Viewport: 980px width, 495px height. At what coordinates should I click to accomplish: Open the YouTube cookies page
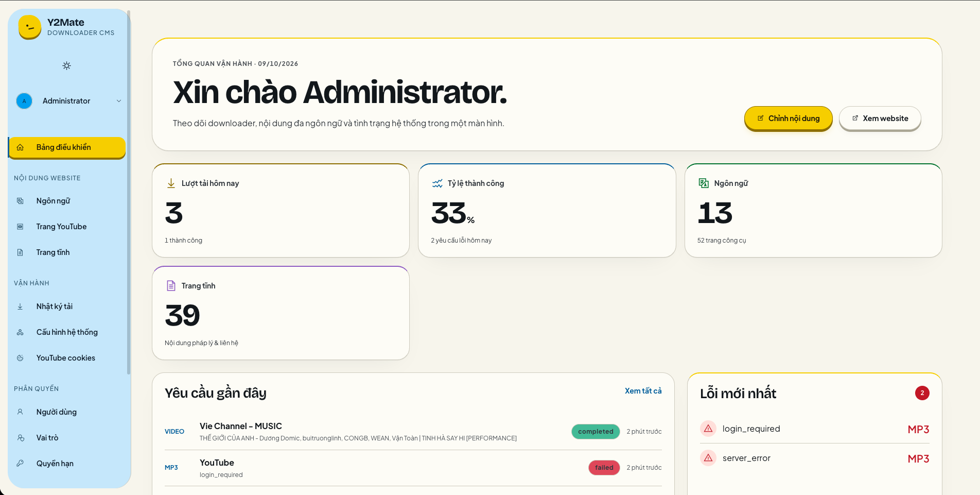pos(67,358)
